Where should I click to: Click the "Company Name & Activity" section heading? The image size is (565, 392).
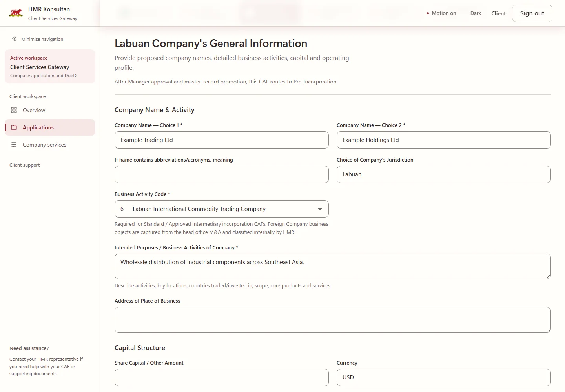(x=154, y=110)
